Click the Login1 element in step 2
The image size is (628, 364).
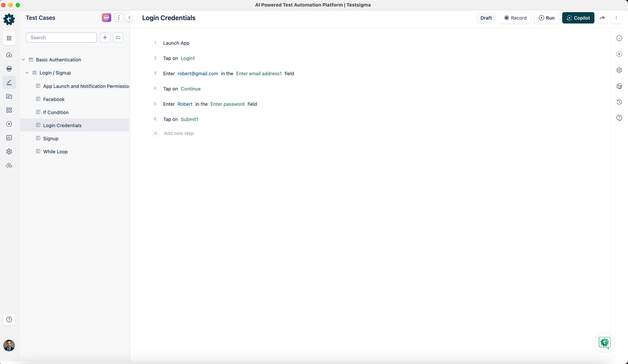188,58
